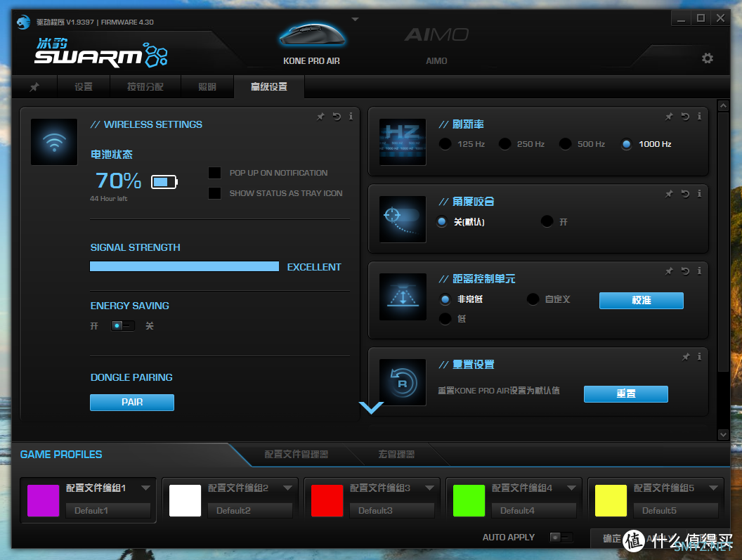
Task: Switch to the 高级设置 tab
Action: 269,87
